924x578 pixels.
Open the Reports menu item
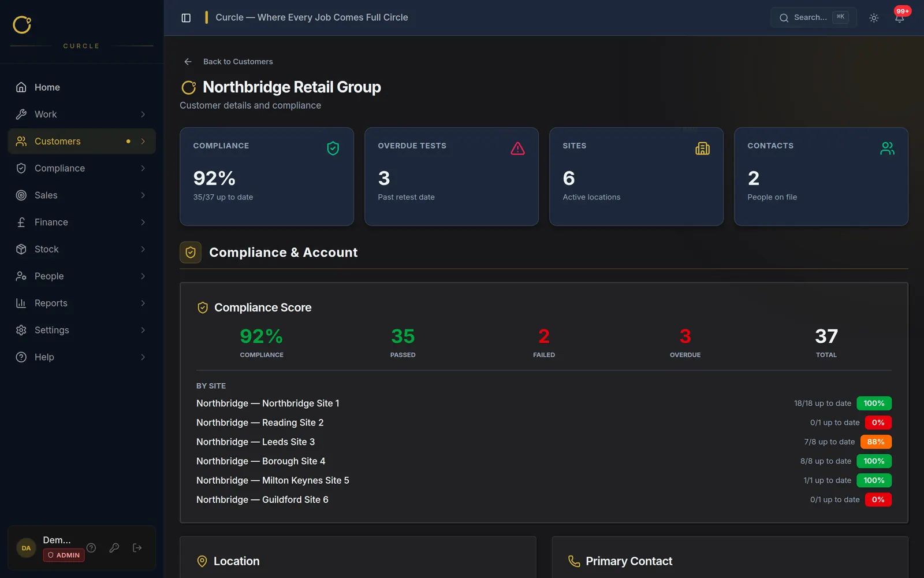coord(82,303)
